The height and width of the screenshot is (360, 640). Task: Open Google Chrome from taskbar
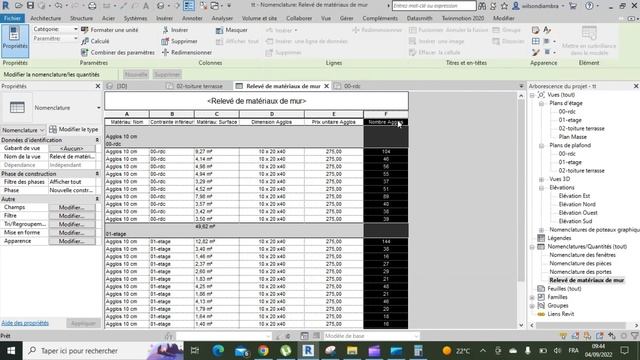click(x=263, y=351)
